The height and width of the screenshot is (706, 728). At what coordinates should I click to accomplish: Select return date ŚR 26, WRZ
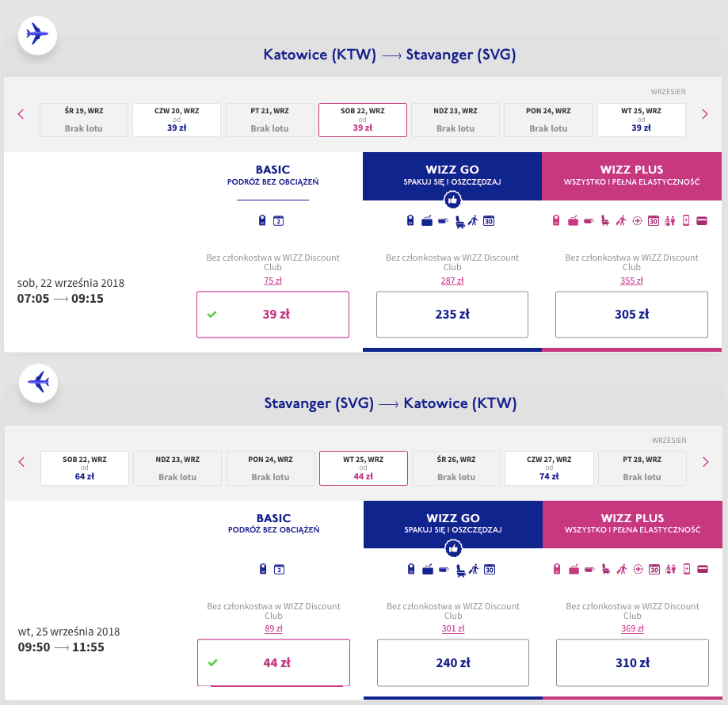point(456,468)
